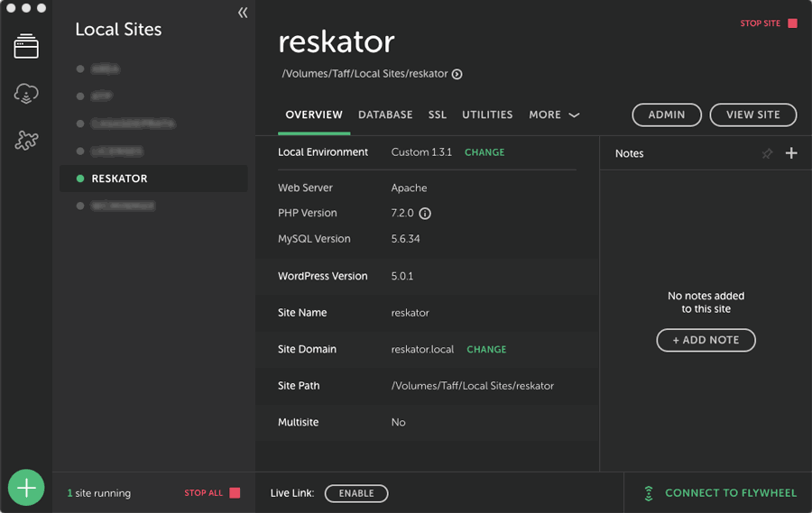Screen dimensions: 812x513
Task: Click the site path under reskator title
Action: [x=364, y=74]
